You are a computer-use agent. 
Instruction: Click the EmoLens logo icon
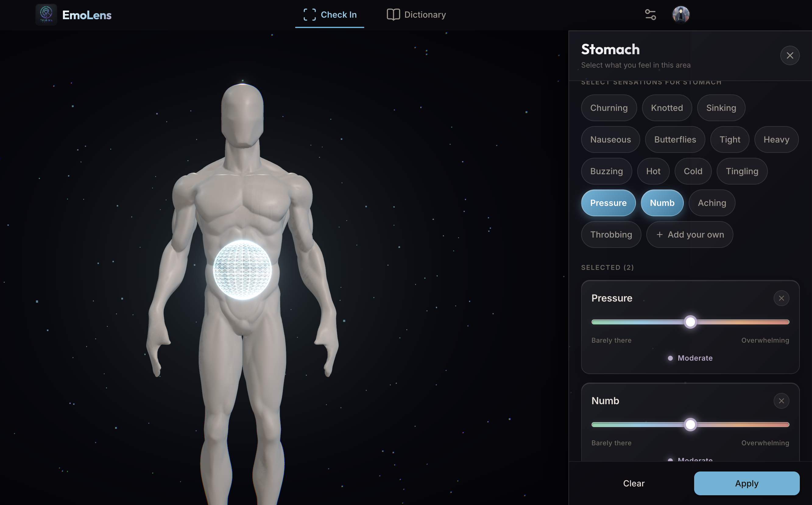pos(46,15)
